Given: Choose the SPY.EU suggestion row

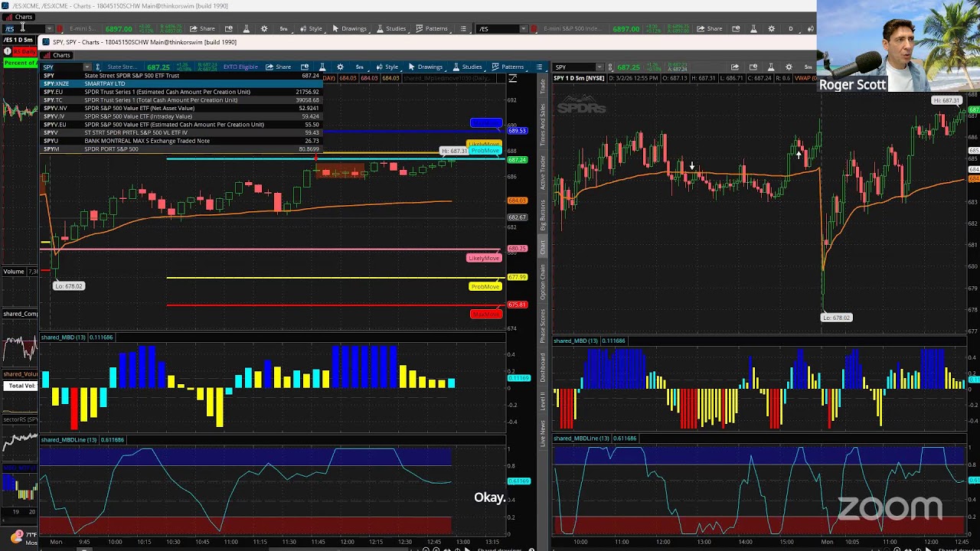Looking at the screenshot, I should point(181,92).
